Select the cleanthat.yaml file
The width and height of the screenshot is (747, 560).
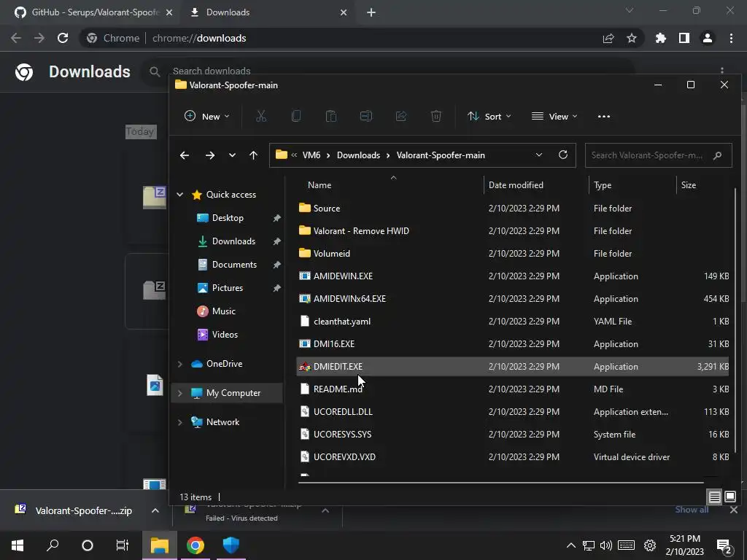pos(513,322)
